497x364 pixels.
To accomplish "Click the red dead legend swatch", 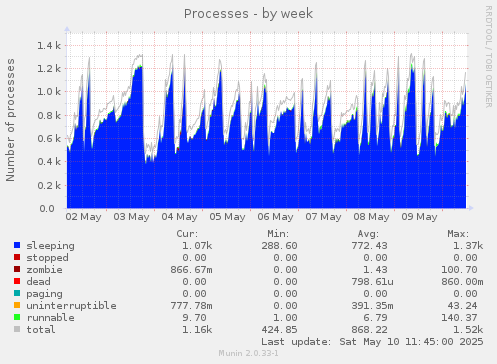I will [17, 281].
